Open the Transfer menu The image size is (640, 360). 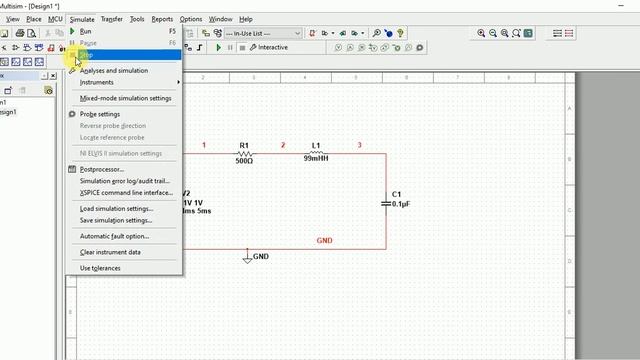coord(111,19)
